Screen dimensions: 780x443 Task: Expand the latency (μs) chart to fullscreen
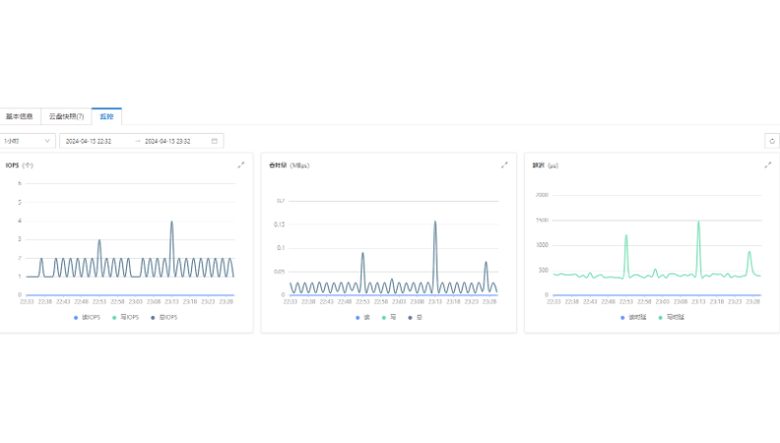tap(768, 165)
